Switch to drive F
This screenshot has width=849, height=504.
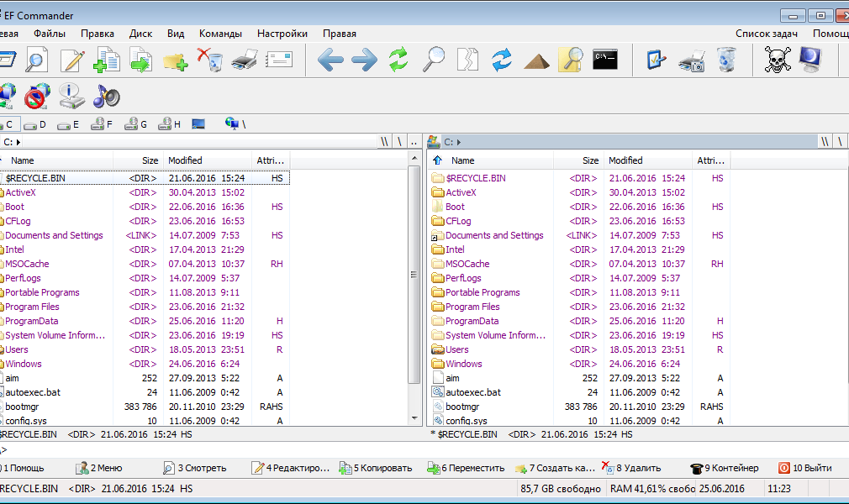coord(102,124)
